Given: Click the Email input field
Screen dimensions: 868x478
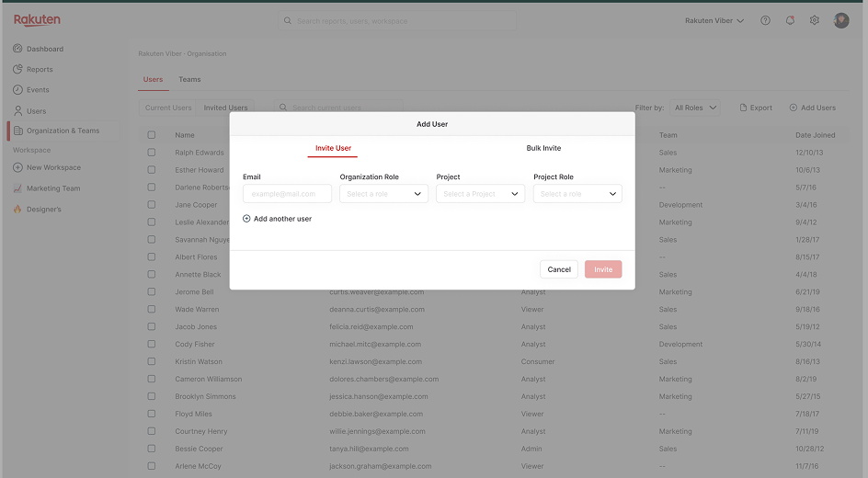Looking at the screenshot, I should click(x=287, y=194).
